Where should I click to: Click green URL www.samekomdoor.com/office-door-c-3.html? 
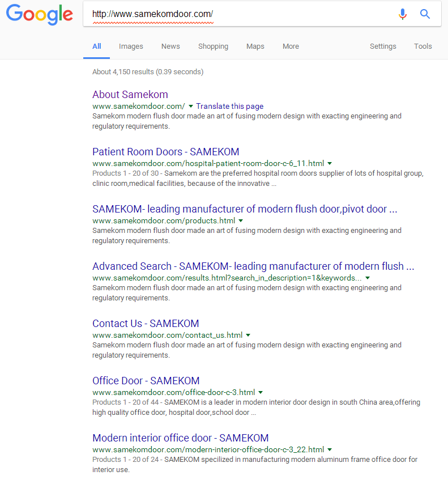[173, 392]
